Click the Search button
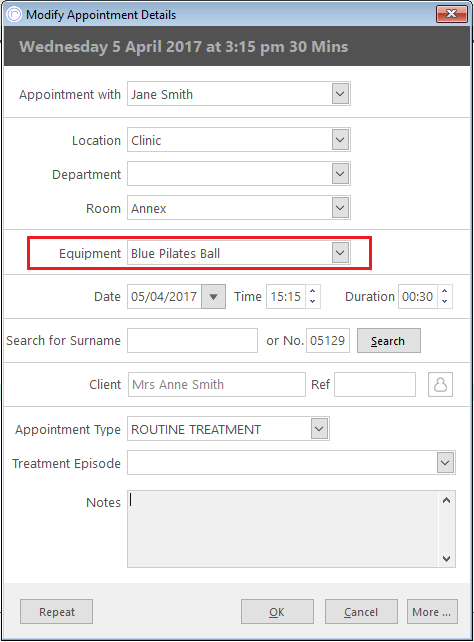474x642 pixels. [389, 341]
